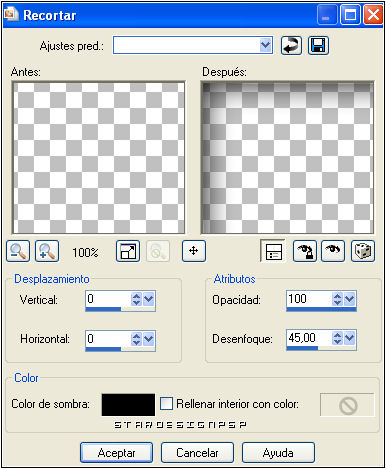Toggle show/hide previews panel icon
The width and height of the screenshot is (386, 469).
coord(273,251)
